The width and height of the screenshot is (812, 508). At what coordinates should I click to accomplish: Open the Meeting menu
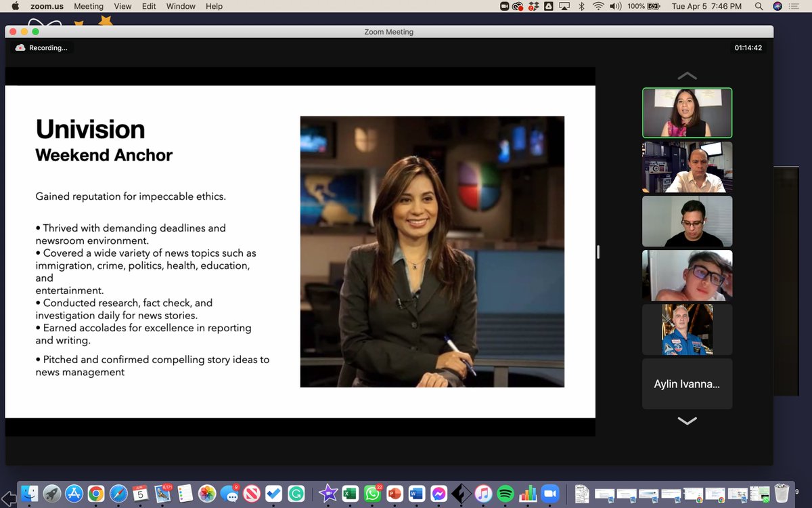click(89, 6)
